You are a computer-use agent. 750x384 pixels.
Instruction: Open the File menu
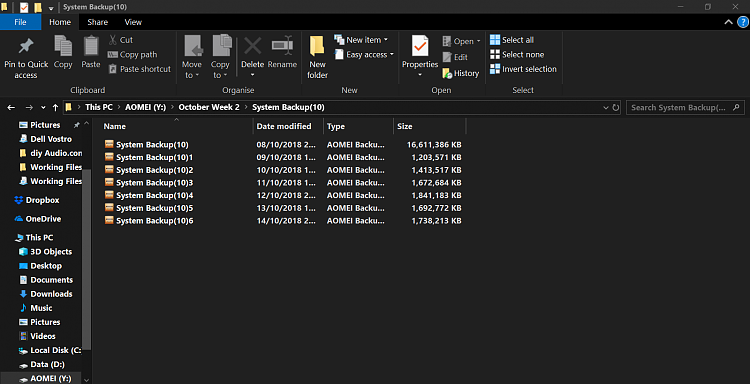pos(20,22)
